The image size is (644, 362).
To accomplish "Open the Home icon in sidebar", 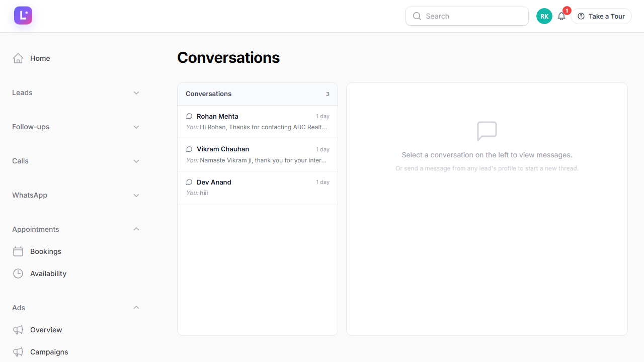I will 18,58.
